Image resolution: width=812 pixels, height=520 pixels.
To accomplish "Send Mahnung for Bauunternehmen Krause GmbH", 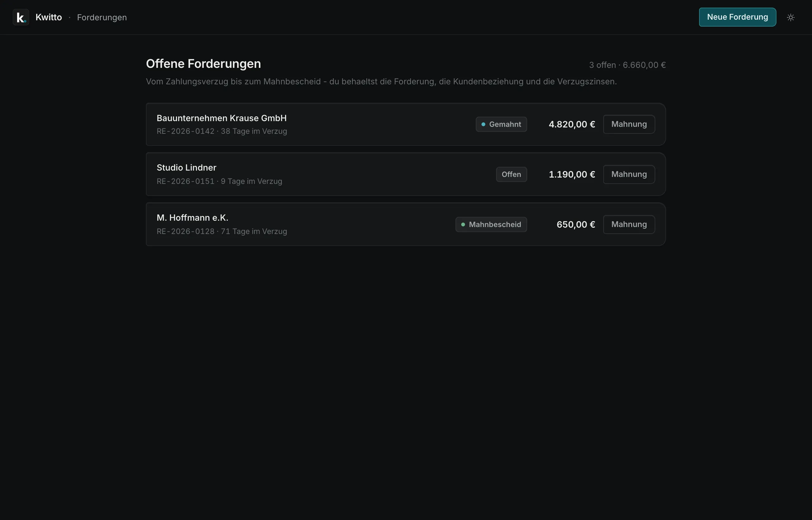I will [629, 124].
